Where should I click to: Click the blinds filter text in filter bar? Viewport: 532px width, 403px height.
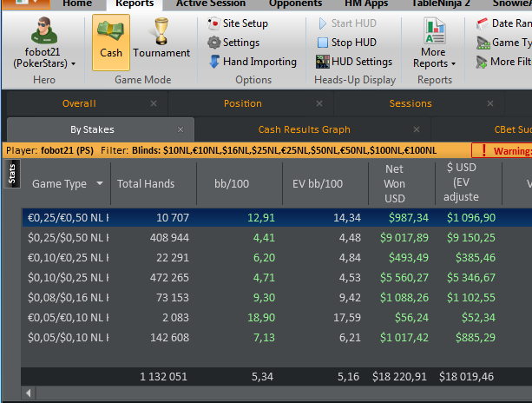click(x=285, y=150)
